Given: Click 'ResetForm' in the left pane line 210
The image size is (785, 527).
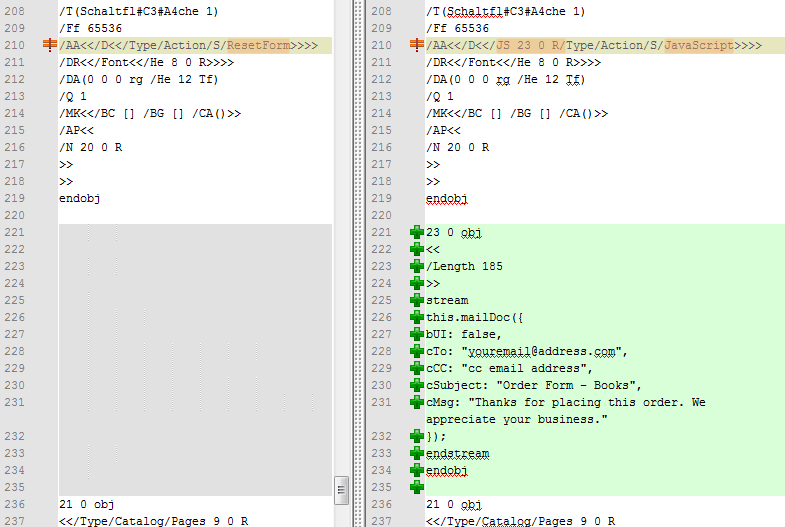Looking at the screenshot, I should [258, 45].
